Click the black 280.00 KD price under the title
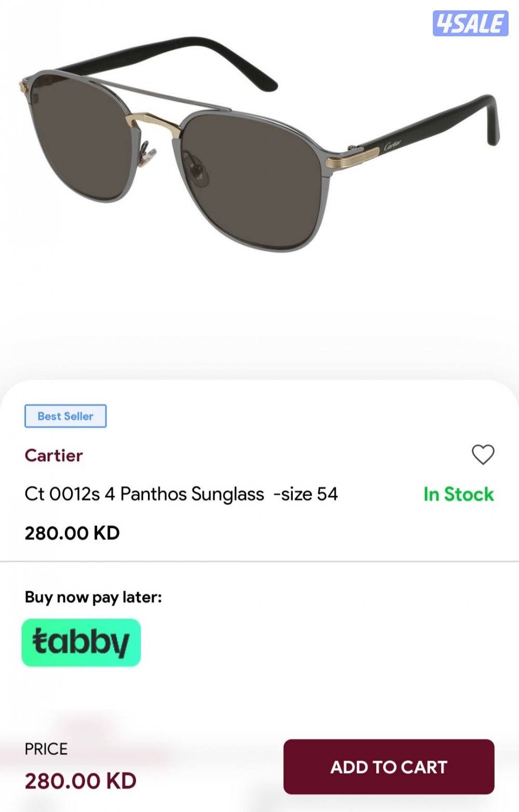The width and height of the screenshot is (519, 812). click(72, 533)
